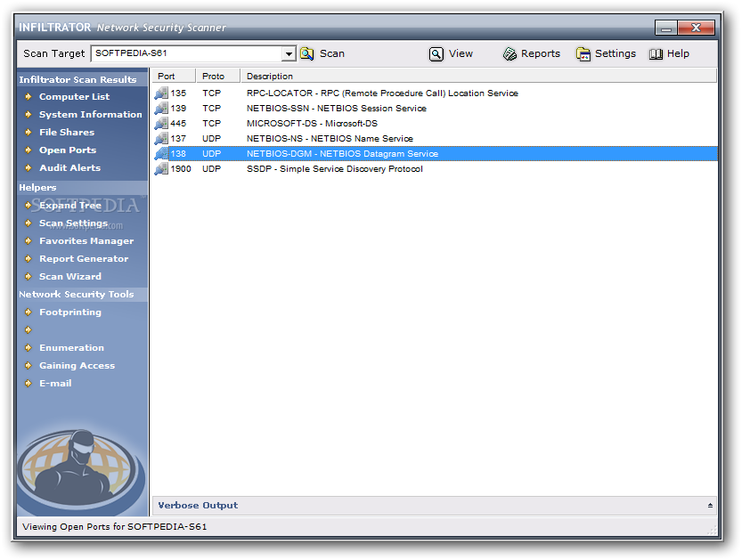The image size is (742, 560).
Task: Click port icon for row 1900
Action: tap(161, 169)
